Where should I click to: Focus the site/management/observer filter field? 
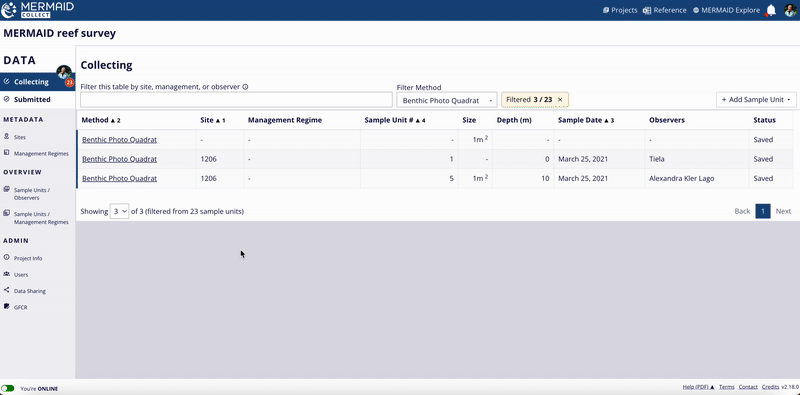pyautogui.click(x=236, y=100)
